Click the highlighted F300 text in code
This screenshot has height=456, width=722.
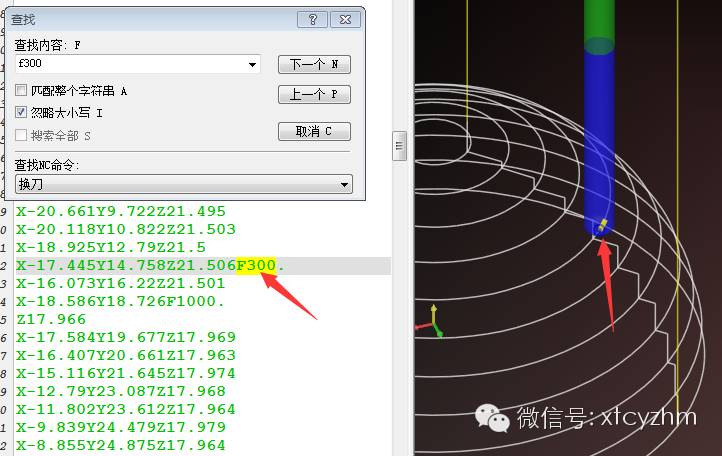coord(256,265)
